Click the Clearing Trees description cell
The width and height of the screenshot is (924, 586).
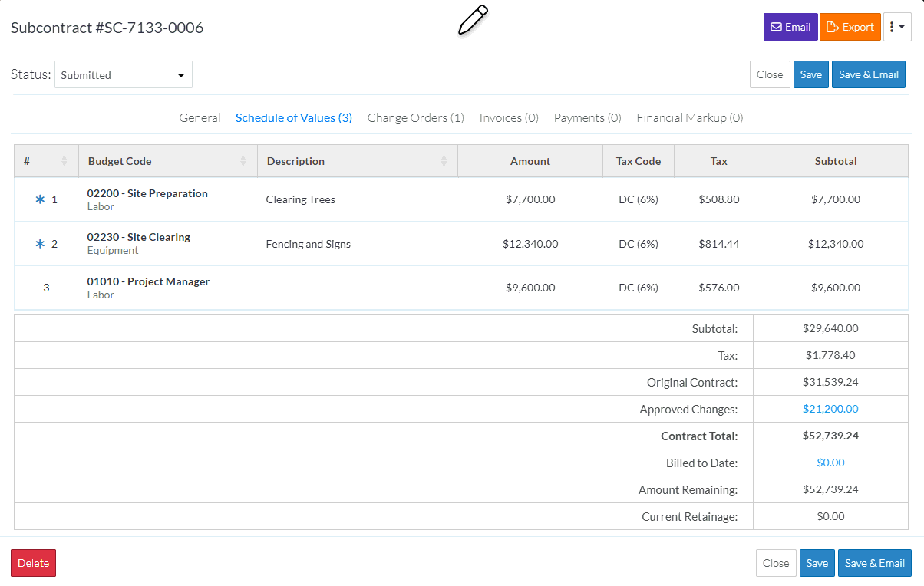(301, 199)
